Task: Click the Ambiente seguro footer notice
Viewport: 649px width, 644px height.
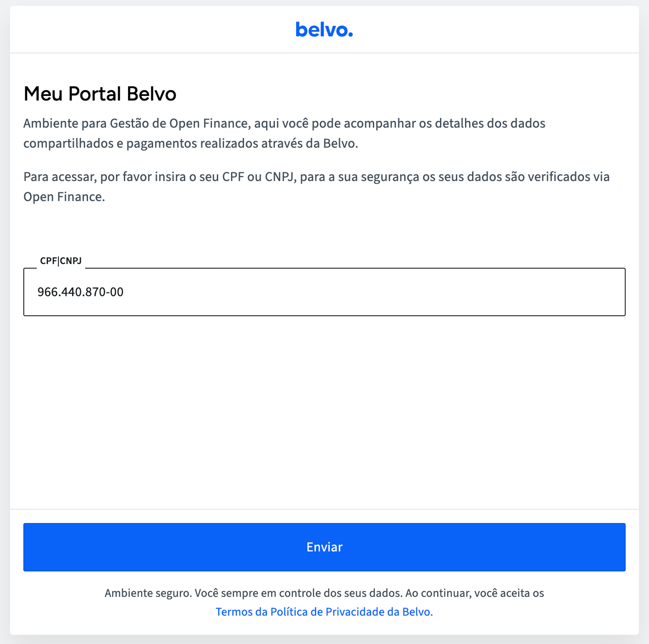Action: [x=324, y=602]
